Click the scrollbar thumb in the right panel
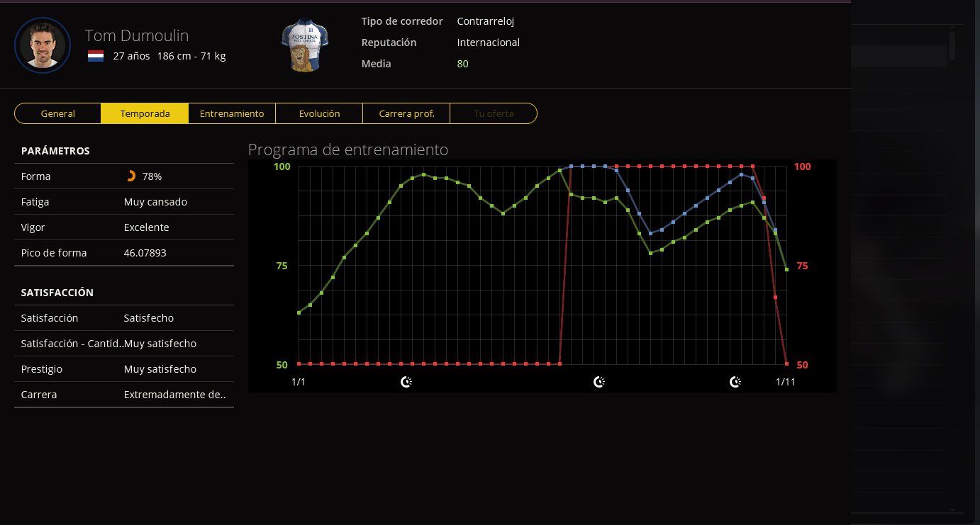 point(952,44)
